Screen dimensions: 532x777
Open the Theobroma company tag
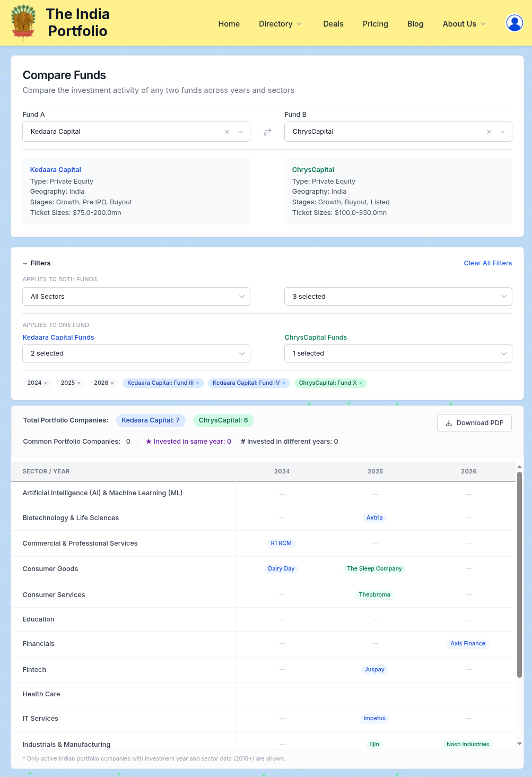374,595
